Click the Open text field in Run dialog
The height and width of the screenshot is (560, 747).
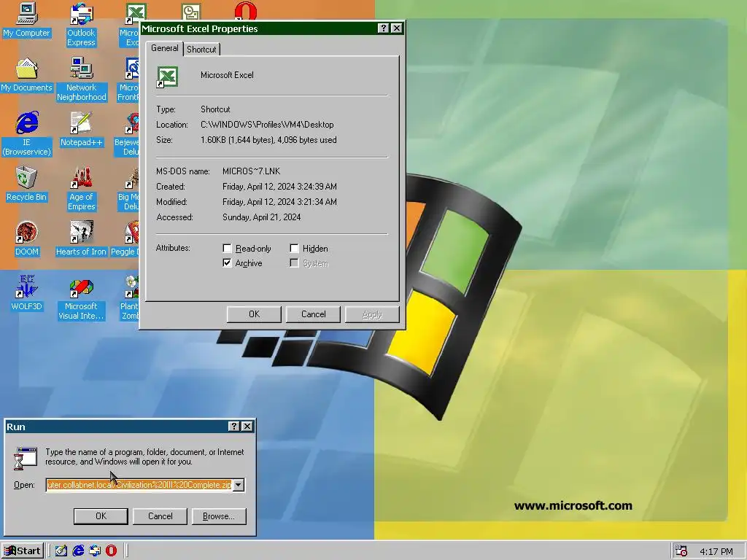click(x=139, y=485)
